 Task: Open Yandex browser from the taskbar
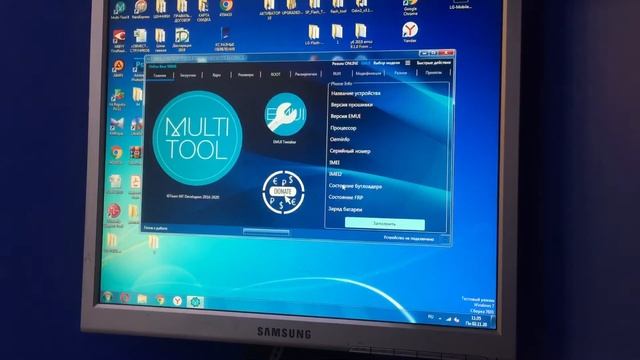tap(177, 301)
